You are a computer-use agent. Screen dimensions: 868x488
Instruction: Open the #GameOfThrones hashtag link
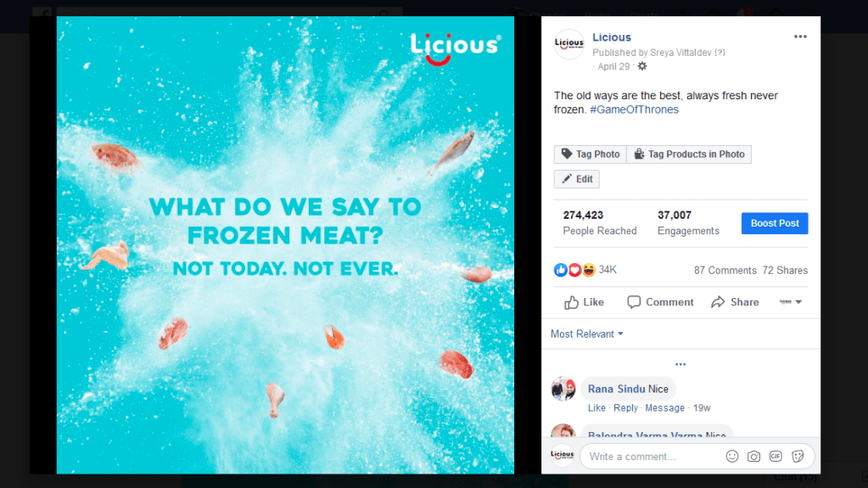click(x=634, y=109)
